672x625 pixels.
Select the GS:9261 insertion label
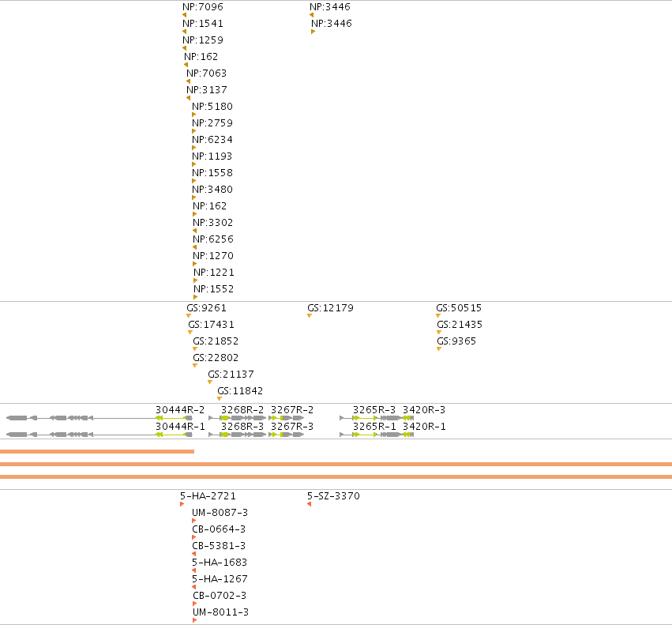[206, 308]
